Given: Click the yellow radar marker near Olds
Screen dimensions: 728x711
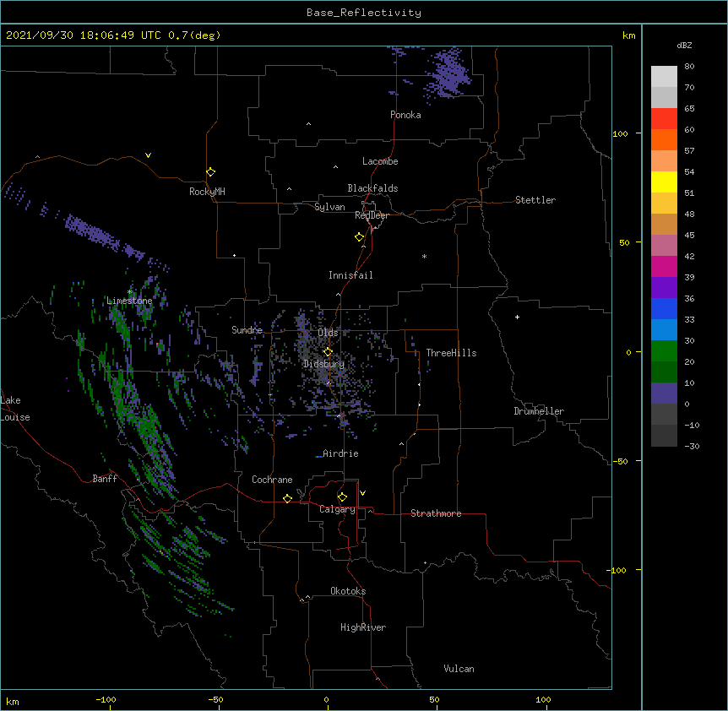Looking at the screenshot, I should coord(328,351).
